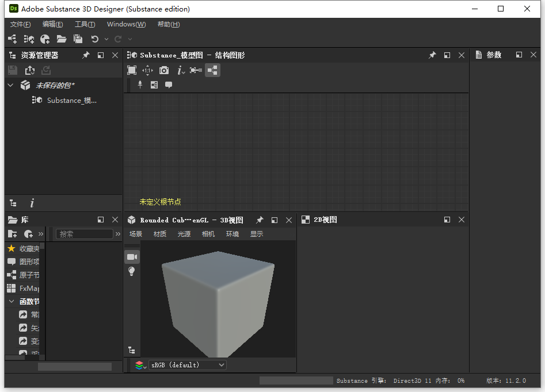Click the new Substance graph icon
This screenshot has width=545, height=392.
pos(12,39)
